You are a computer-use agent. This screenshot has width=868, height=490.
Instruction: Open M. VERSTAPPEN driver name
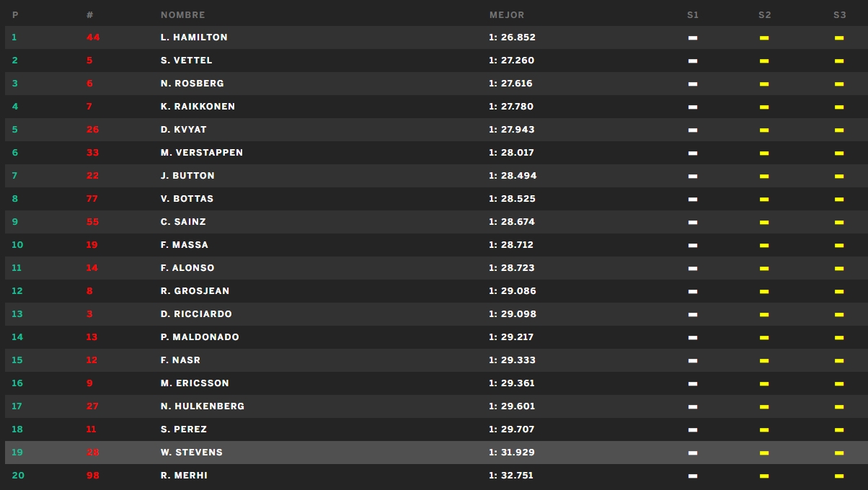pos(202,153)
